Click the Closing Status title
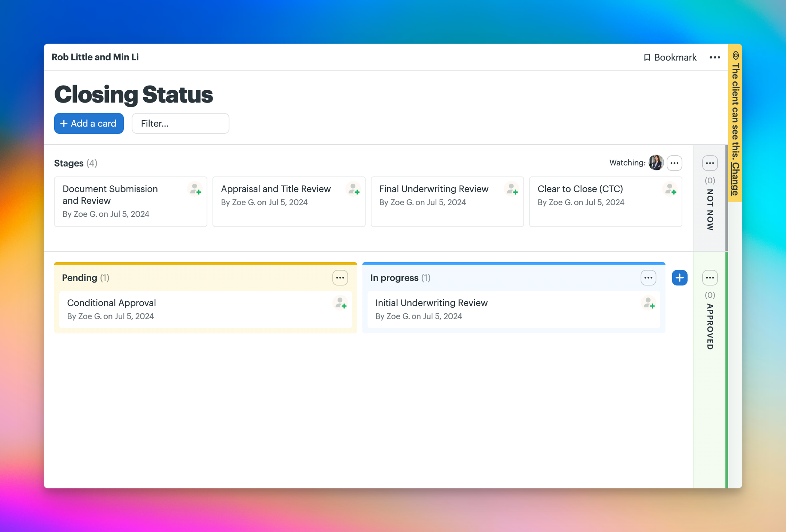786x532 pixels. 134,95
